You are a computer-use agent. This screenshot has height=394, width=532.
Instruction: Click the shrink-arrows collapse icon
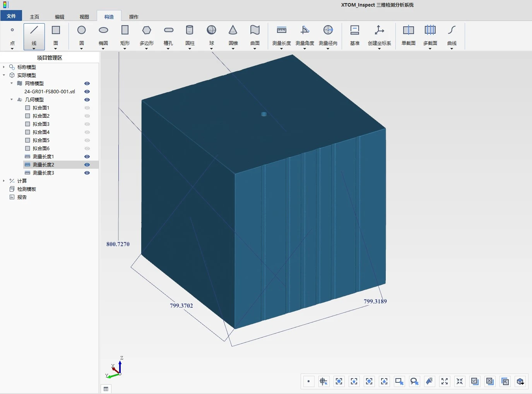pos(460,381)
